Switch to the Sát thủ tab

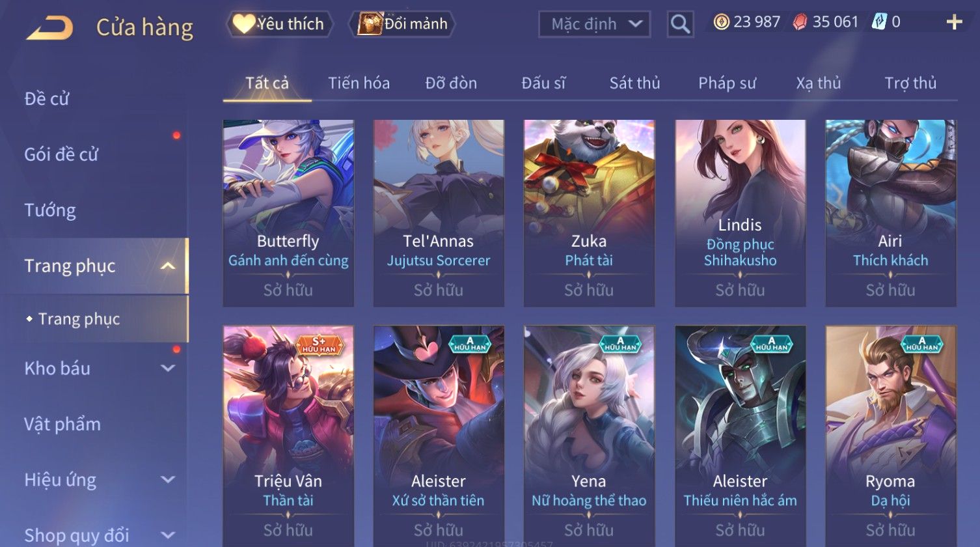coord(634,83)
